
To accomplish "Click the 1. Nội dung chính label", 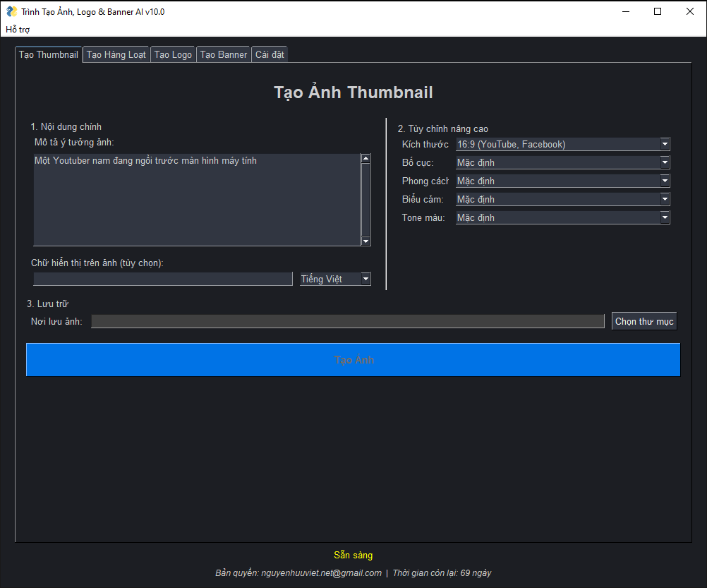I will (x=66, y=127).
